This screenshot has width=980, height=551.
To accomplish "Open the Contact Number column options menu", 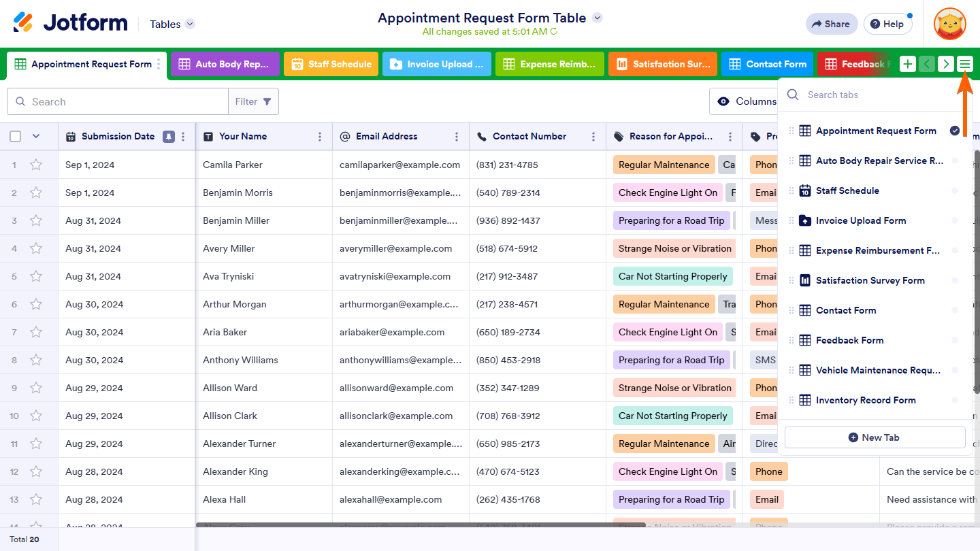I will point(593,136).
